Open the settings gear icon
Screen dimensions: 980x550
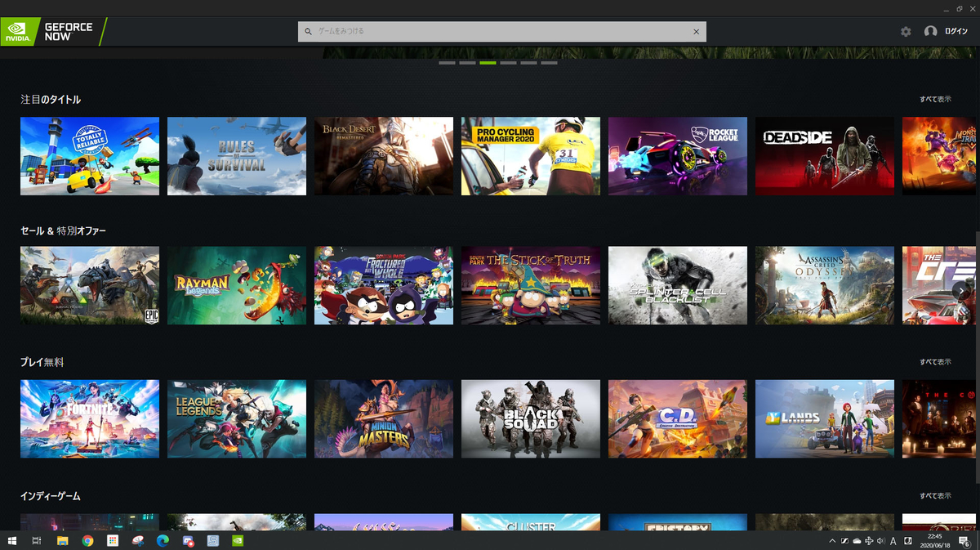click(x=906, y=31)
